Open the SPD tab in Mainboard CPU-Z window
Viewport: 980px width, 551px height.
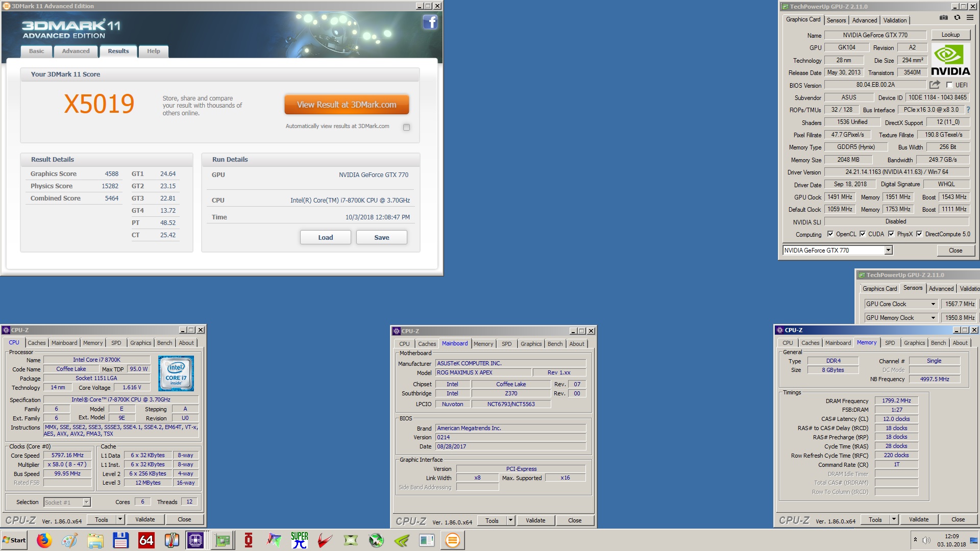tap(506, 344)
